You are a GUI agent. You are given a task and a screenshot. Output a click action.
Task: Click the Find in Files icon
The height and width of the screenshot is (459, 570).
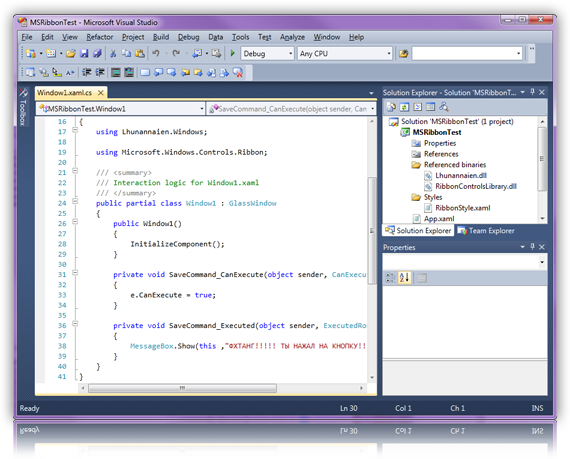point(403,54)
